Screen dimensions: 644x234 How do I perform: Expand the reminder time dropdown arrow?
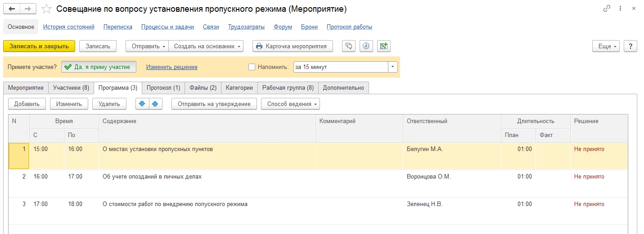393,67
